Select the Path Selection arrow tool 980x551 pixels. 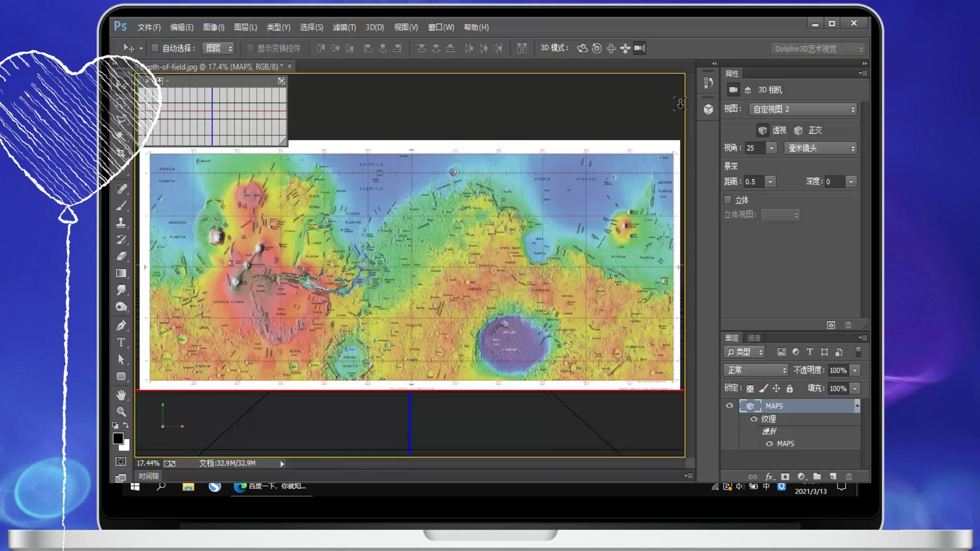121,360
